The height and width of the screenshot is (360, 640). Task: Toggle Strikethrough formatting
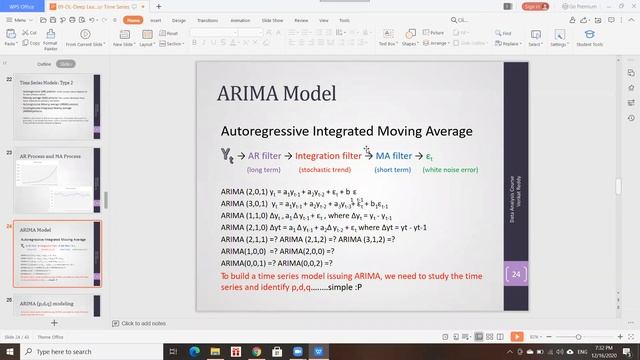pos(223,42)
